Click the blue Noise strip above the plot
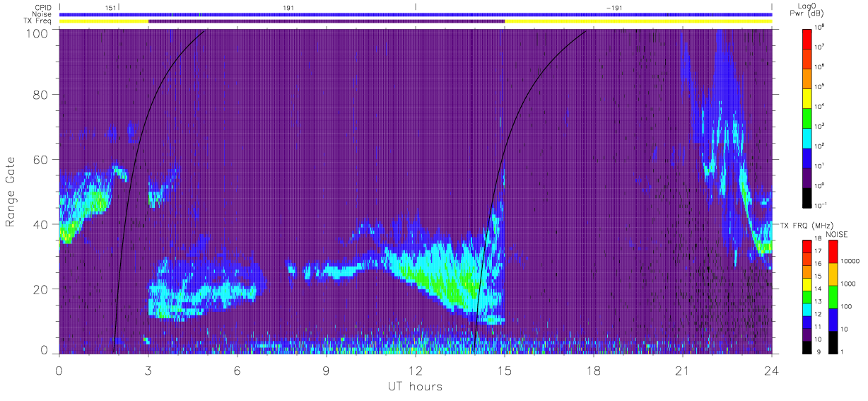 [416, 14]
